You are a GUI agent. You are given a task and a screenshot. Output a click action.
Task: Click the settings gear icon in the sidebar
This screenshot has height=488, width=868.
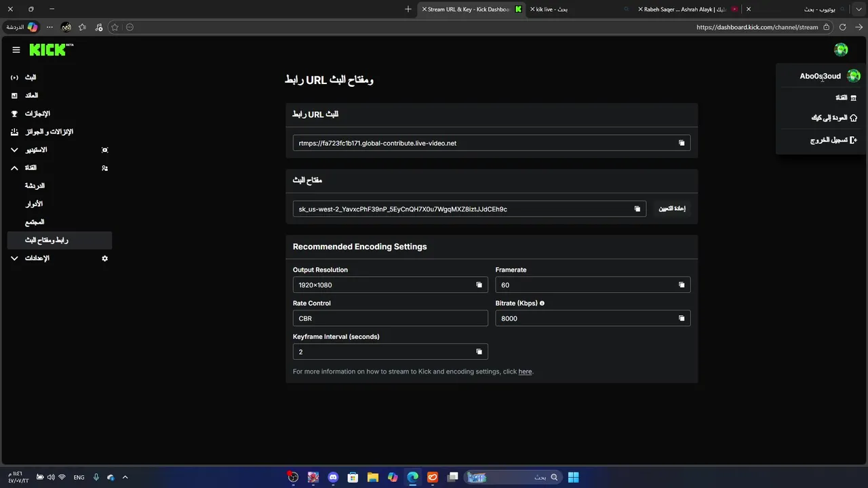coord(104,258)
